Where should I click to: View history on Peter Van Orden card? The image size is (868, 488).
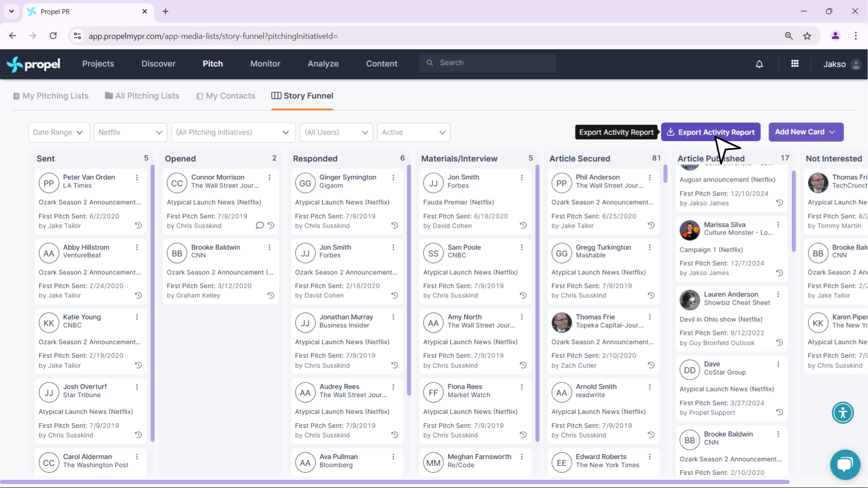tap(138, 225)
